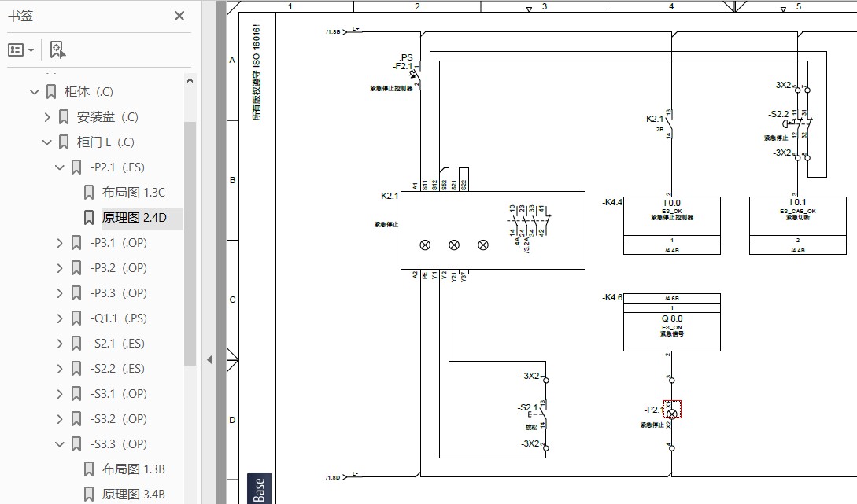Collapse the navigation pane with the left arrow
The height and width of the screenshot is (504, 857).
click(x=209, y=360)
